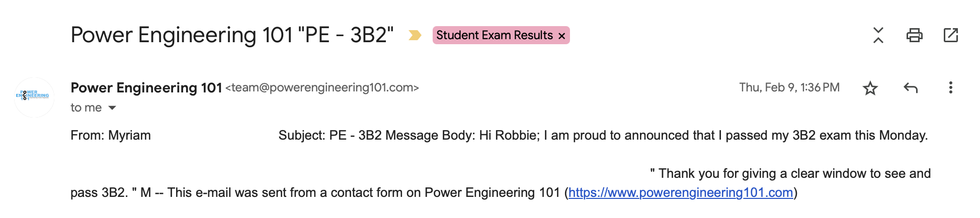Click the "From: Myriam" text in body
This screenshot has height=218, width=980.
click(x=111, y=136)
